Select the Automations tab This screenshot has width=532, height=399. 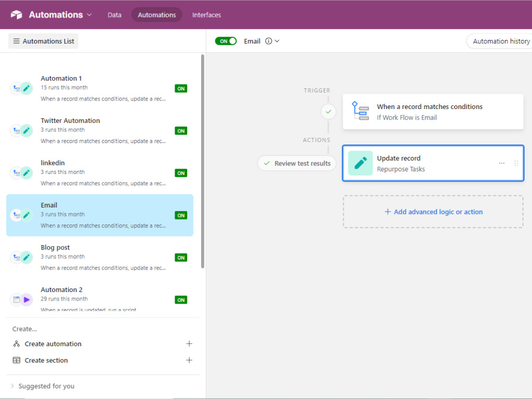click(157, 15)
